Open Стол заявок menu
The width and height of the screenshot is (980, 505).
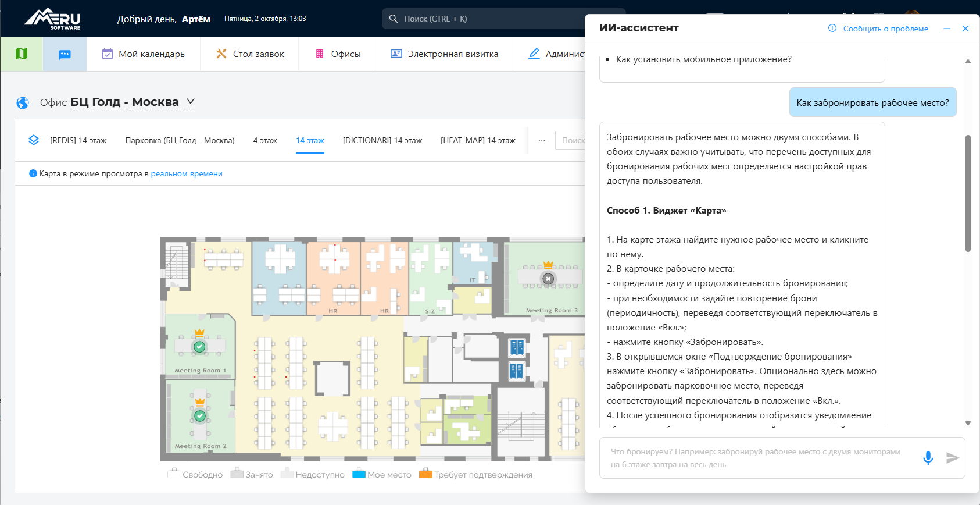click(x=250, y=54)
